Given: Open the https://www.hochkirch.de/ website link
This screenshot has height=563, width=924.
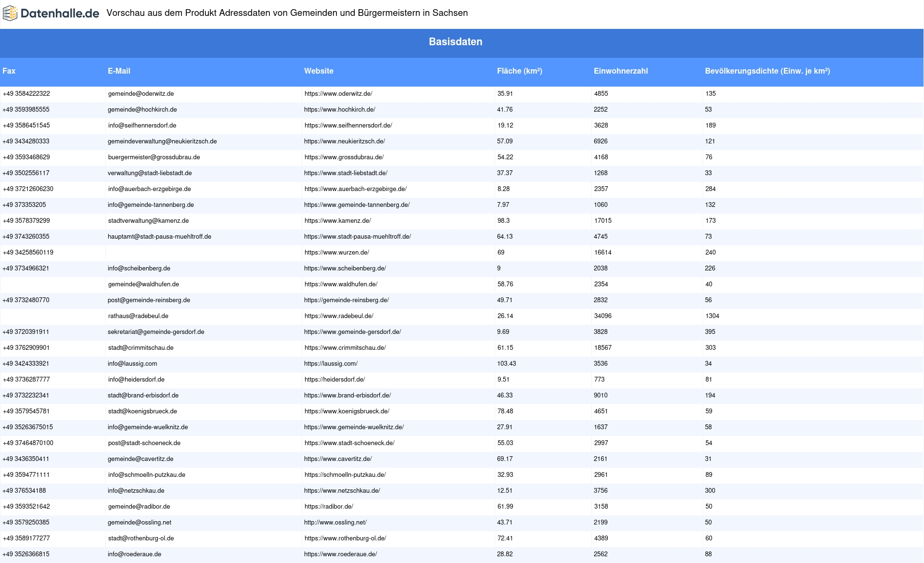Looking at the screenshot, I should (340, 110).
